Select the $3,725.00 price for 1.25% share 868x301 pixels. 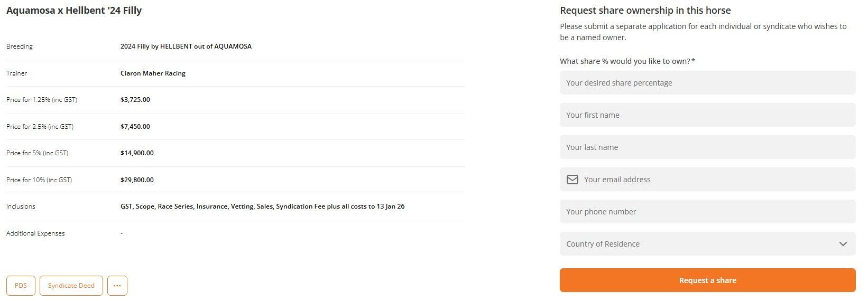(135, 100)
